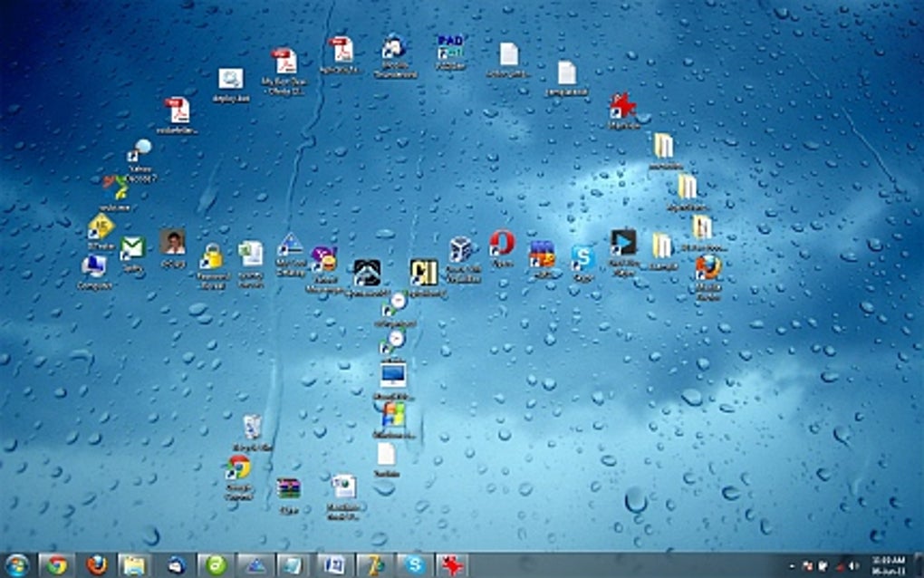Open the taskbar clock and date

pyautogui.click(x=888, y=565)
